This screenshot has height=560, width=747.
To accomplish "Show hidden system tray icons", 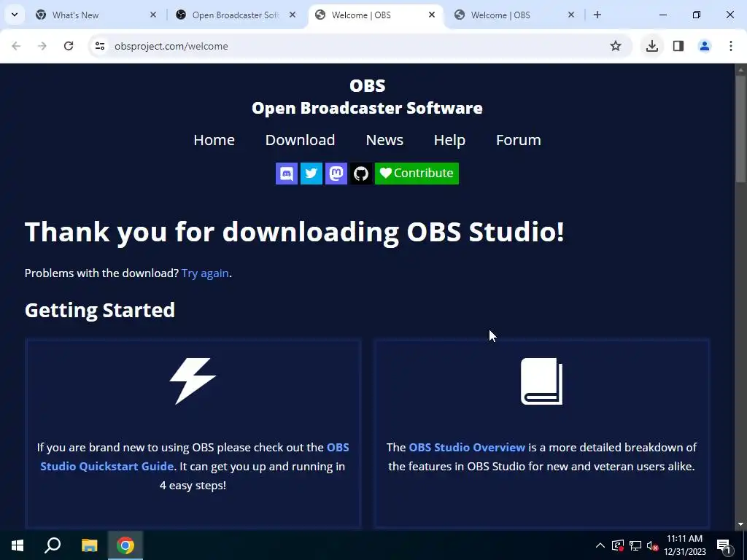I will pyautogui.click(x=600, y=545).
